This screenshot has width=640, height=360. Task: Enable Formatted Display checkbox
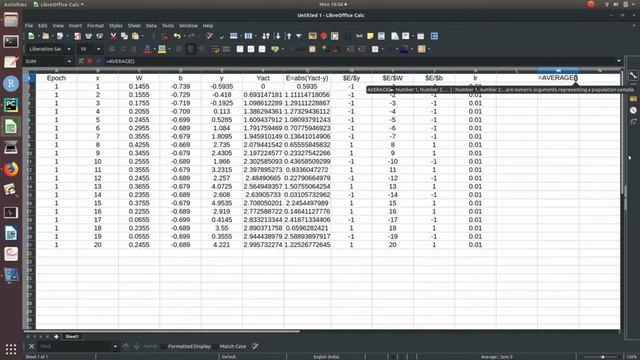163,347
